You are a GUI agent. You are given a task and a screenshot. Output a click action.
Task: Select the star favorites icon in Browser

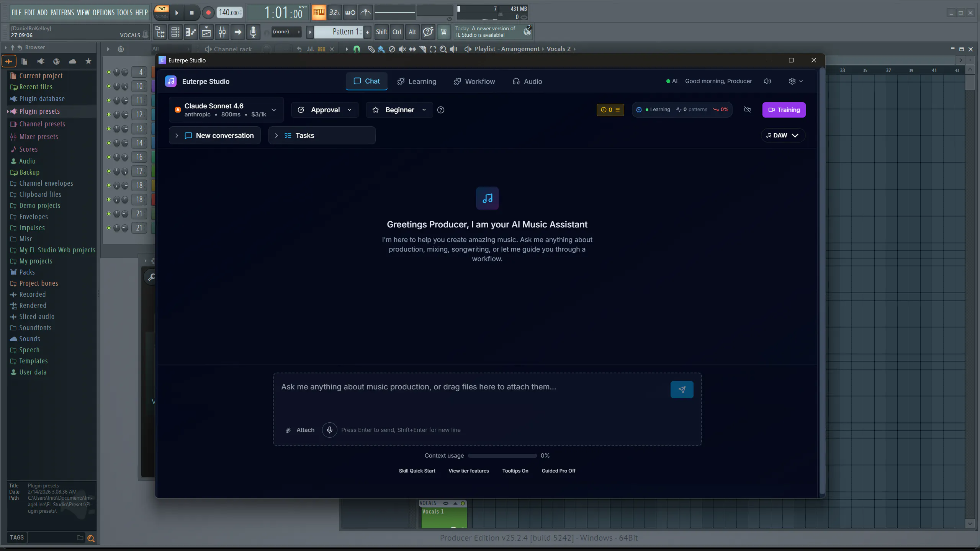point(88,61)
